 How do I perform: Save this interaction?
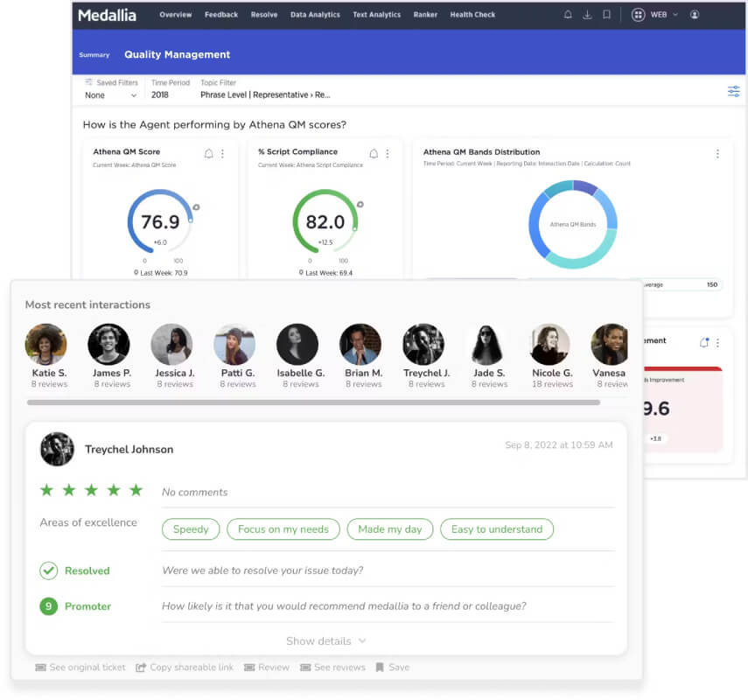393,667
